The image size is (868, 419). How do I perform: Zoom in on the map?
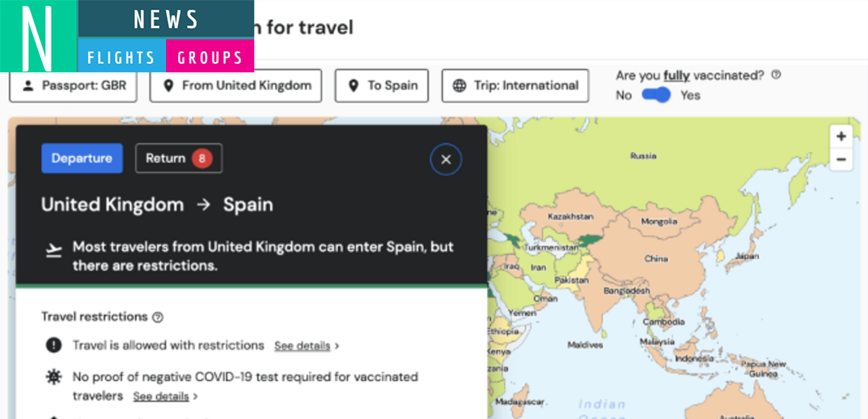click(841, 136)
